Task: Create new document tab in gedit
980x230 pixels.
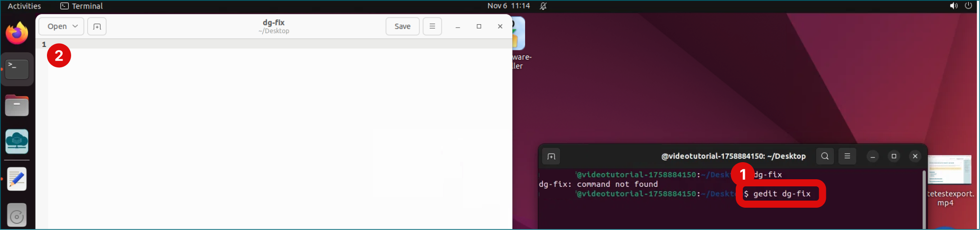Action: (x=97, y=27)
